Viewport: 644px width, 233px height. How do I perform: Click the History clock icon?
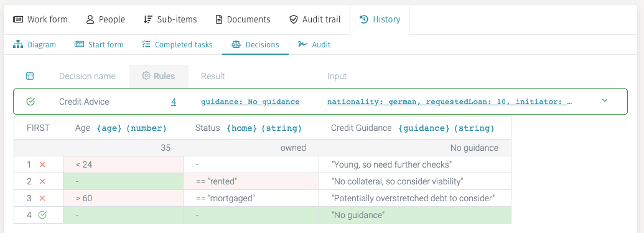[364, 19]
